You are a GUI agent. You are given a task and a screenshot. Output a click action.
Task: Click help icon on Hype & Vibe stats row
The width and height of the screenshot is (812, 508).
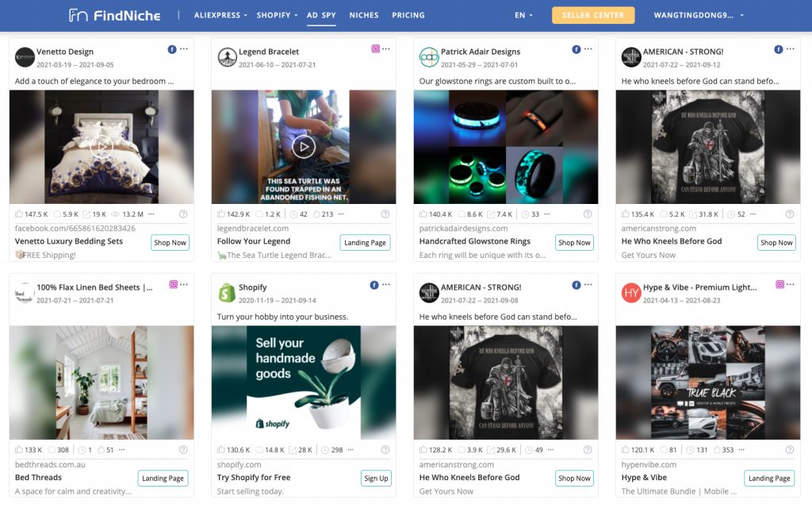[789, 450]
